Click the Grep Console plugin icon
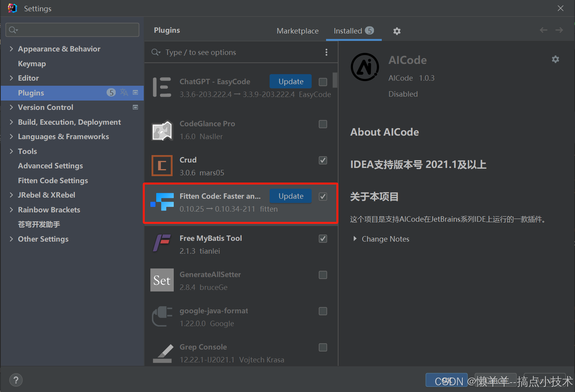The image size is (575, 392). [162, 353]
